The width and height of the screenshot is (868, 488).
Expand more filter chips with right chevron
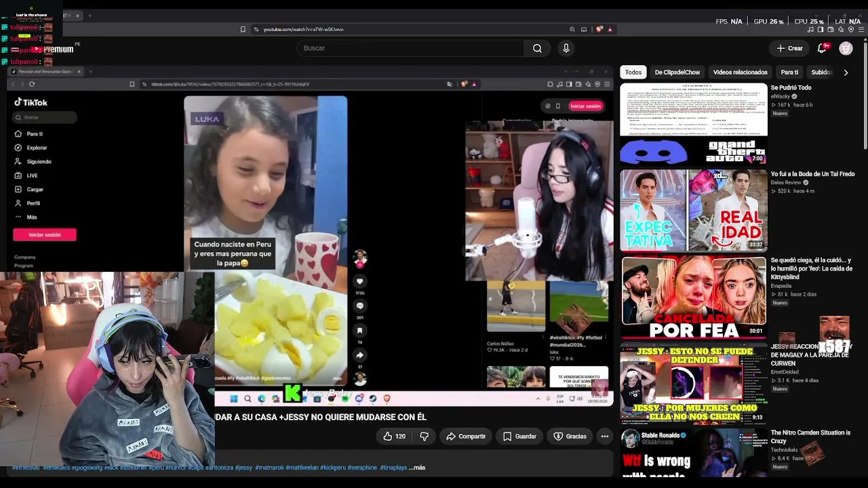pyautogui.click(x=846, y=73)
